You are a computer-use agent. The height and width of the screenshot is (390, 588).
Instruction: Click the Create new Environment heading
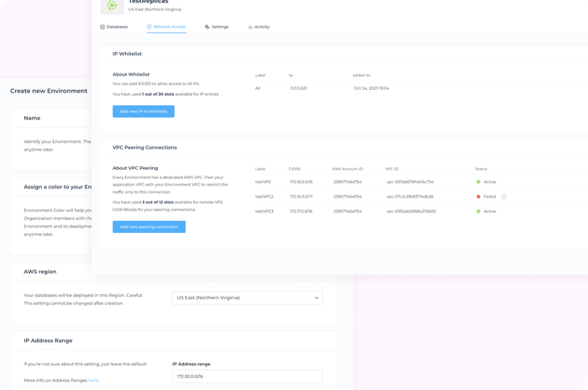point(49,91)
